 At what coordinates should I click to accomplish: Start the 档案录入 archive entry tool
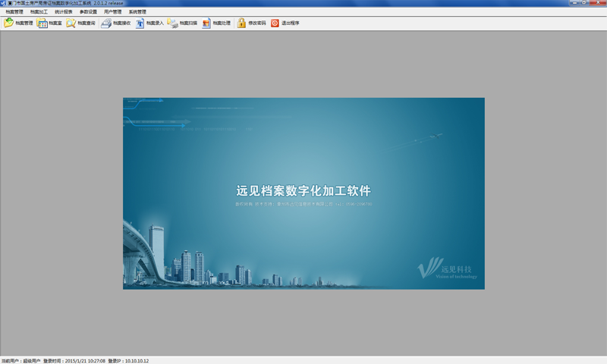[149, 24]
